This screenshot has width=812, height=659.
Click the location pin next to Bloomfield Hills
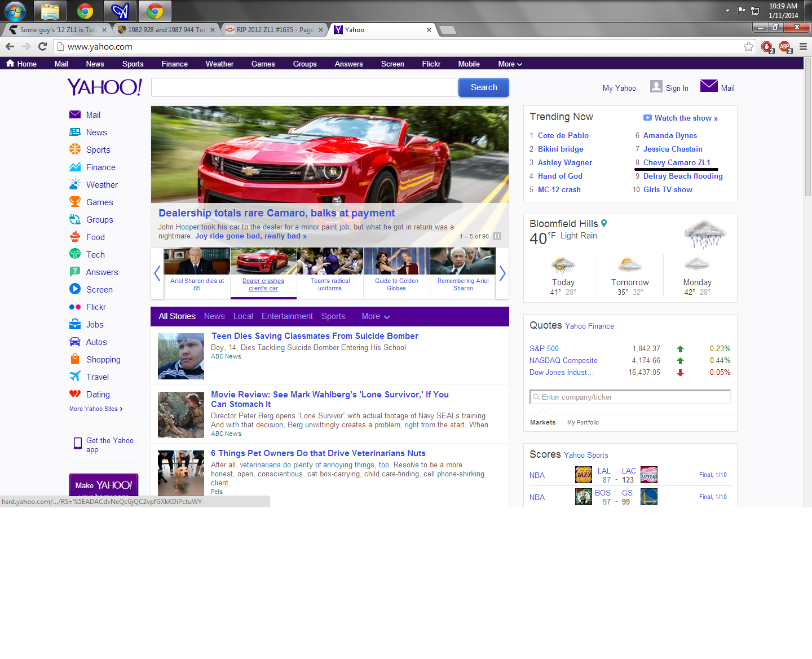pos(604,223)
